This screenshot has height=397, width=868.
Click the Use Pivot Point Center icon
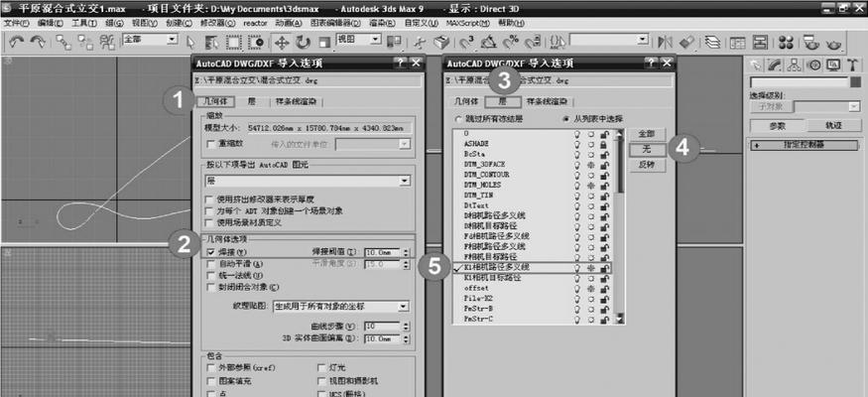pos(394,43)
